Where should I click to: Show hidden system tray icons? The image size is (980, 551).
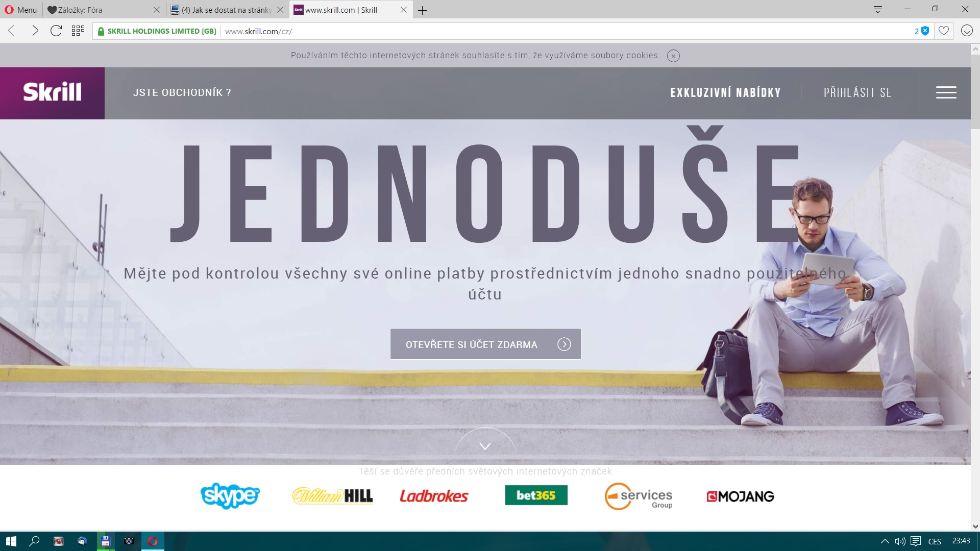885,541
